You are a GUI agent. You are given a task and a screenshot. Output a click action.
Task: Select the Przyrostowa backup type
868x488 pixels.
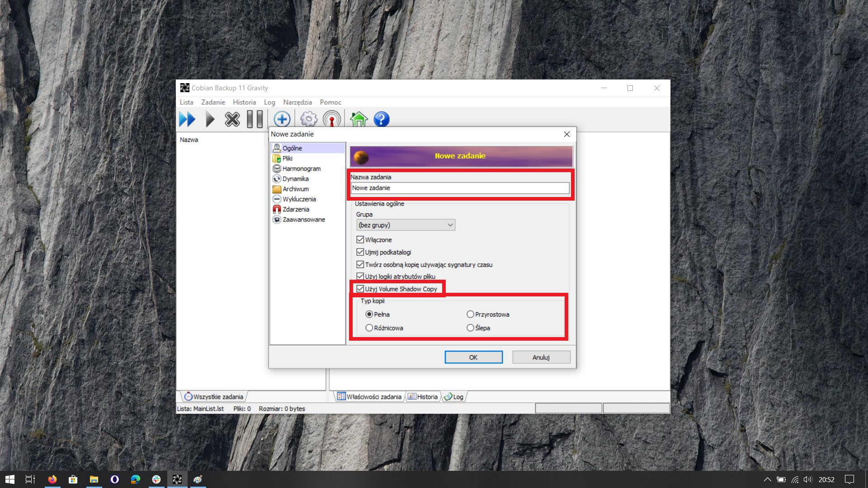click(x=471, y=314)
